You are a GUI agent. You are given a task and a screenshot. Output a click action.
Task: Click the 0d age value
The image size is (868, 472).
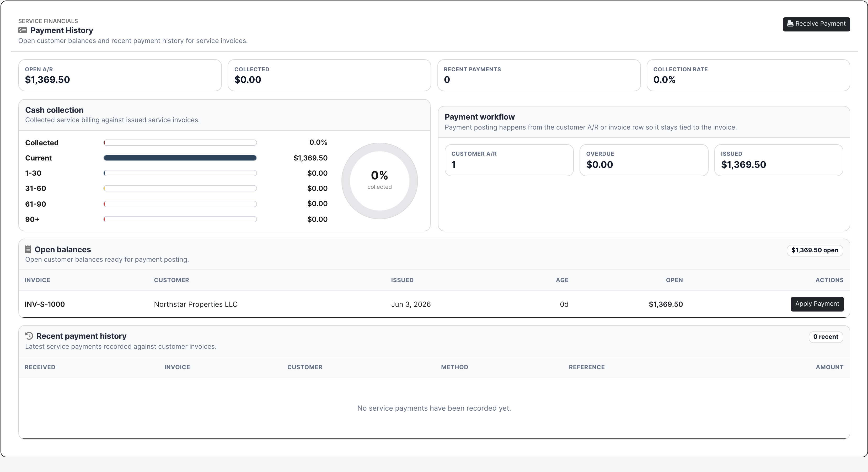pyautogui.click(x=564, y=304)
